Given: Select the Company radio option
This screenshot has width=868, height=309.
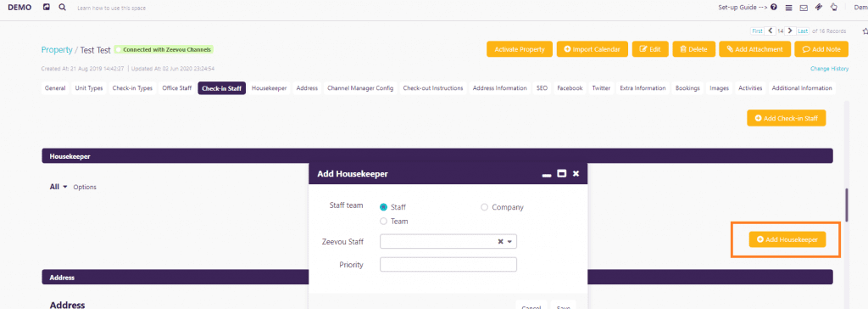Looking at the screenshot, I should click(x=484, y=207).
